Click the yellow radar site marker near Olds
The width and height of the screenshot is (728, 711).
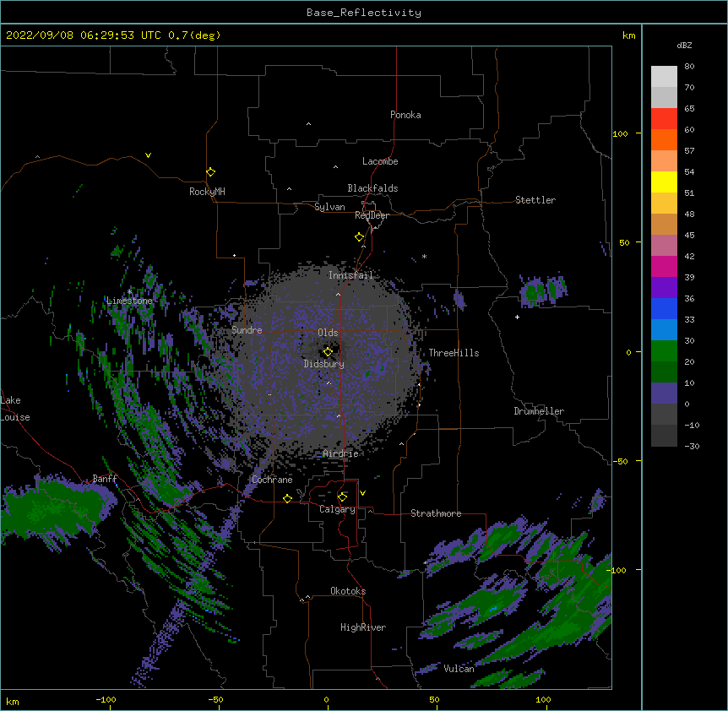(328, 352)
